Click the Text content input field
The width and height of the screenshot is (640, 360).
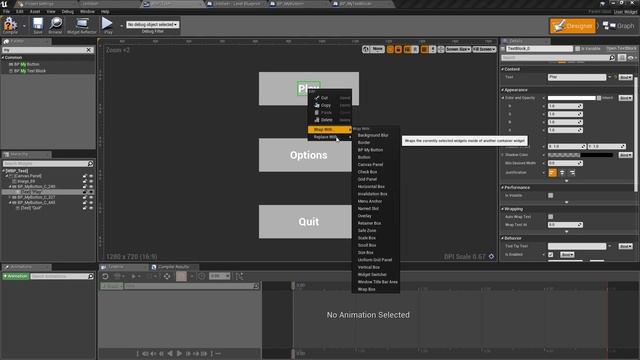coord(577,77)
